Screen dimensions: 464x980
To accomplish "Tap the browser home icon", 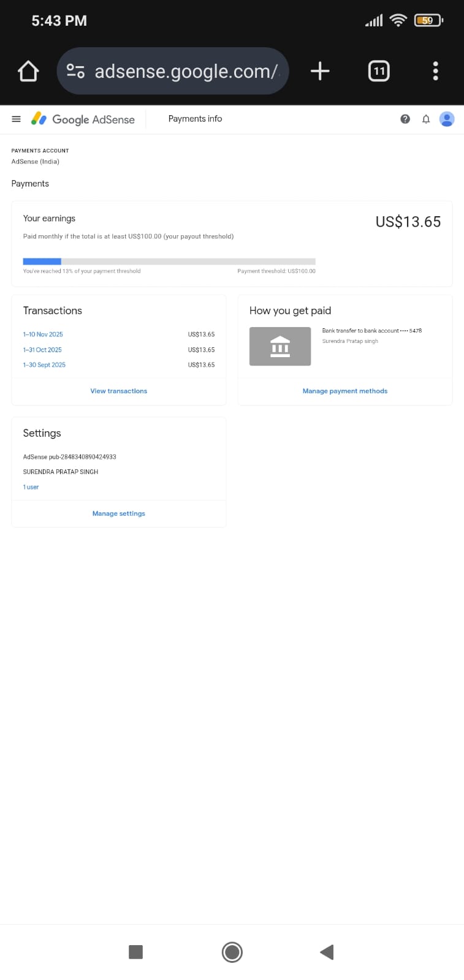I will click(x=28, y=72).
